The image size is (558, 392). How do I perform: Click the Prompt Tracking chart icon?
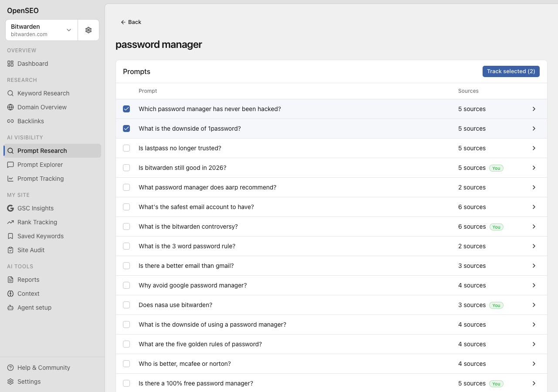pos(10,179)
